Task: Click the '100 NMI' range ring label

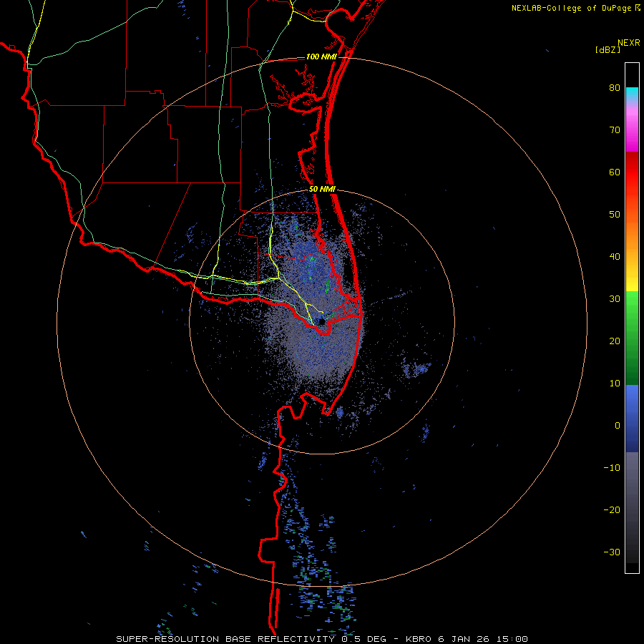Action: point(321,57)
